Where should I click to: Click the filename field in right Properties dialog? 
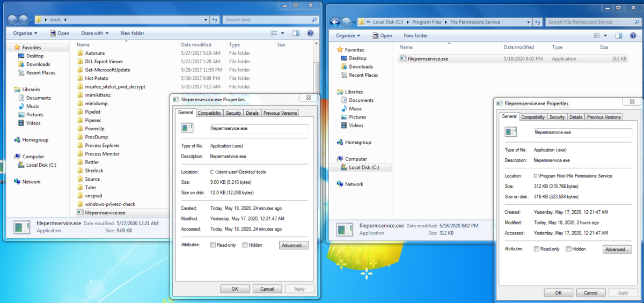click(x=583, y=132)
